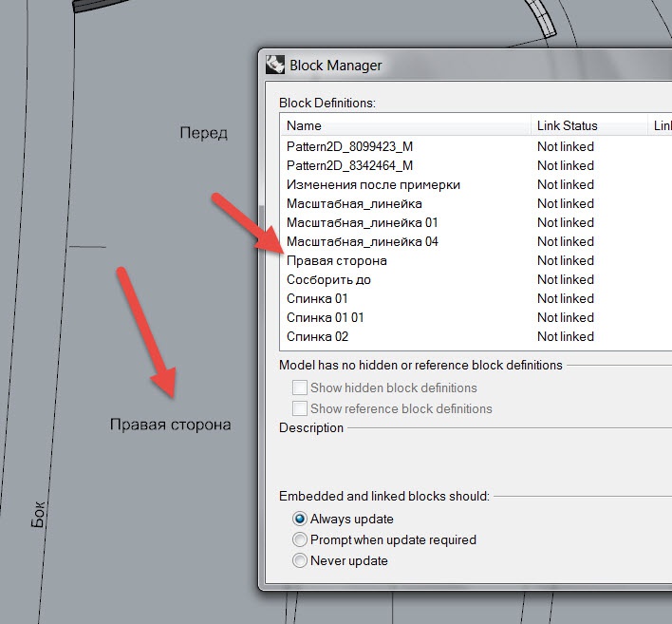Screen dimensions: 672x624
Task: Click the Rhino icon in Block Manager title
Action: pyautogui.click(x=275, y=66)
